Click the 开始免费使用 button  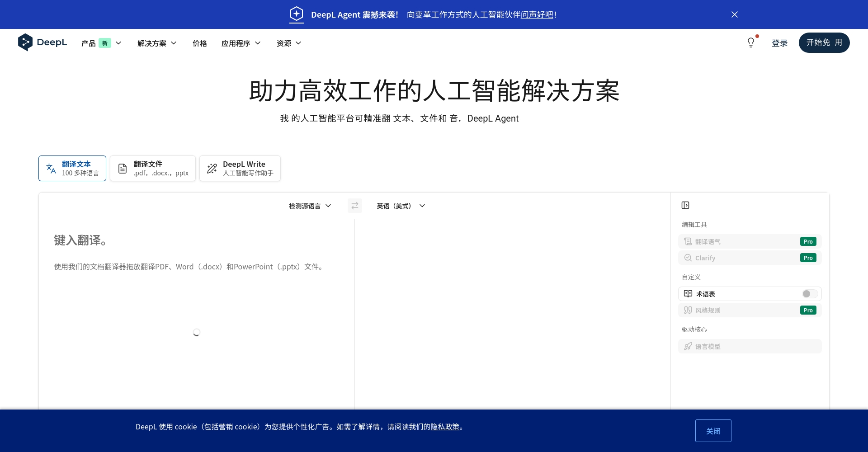pyautogui.click(x=824, y=42)
